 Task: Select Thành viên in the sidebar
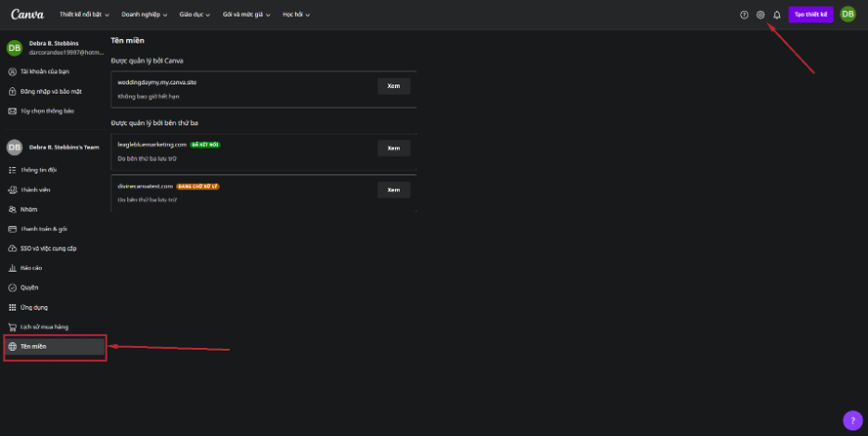35,190
